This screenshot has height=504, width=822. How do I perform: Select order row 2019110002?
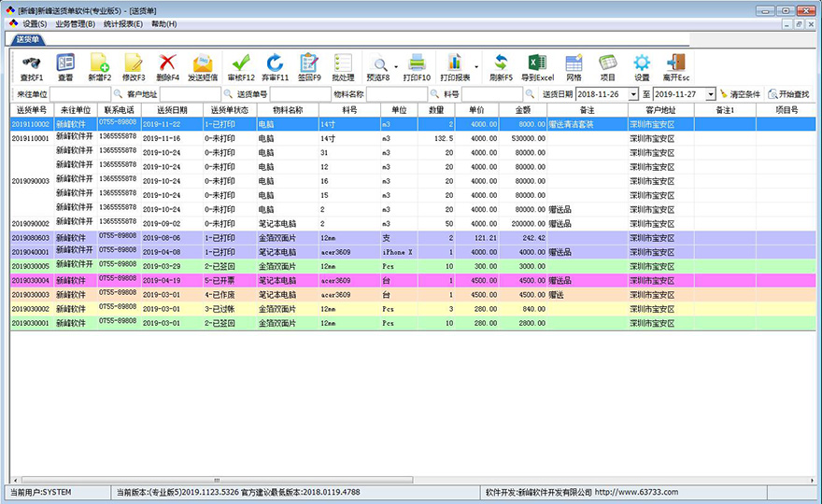tap(413, 124)
